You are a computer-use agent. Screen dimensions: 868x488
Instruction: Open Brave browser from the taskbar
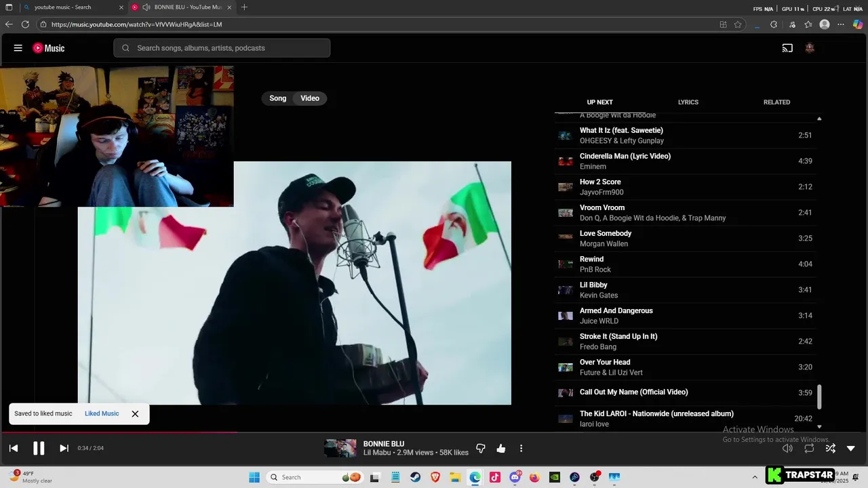tap(435, 477)
